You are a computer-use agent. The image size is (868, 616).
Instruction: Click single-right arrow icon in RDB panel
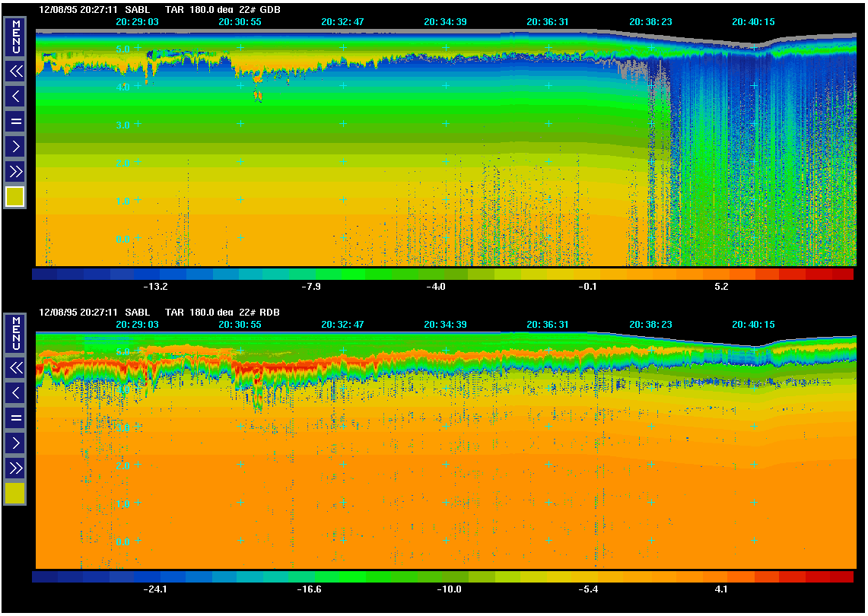pyautogui.click(x=15, y=443)
